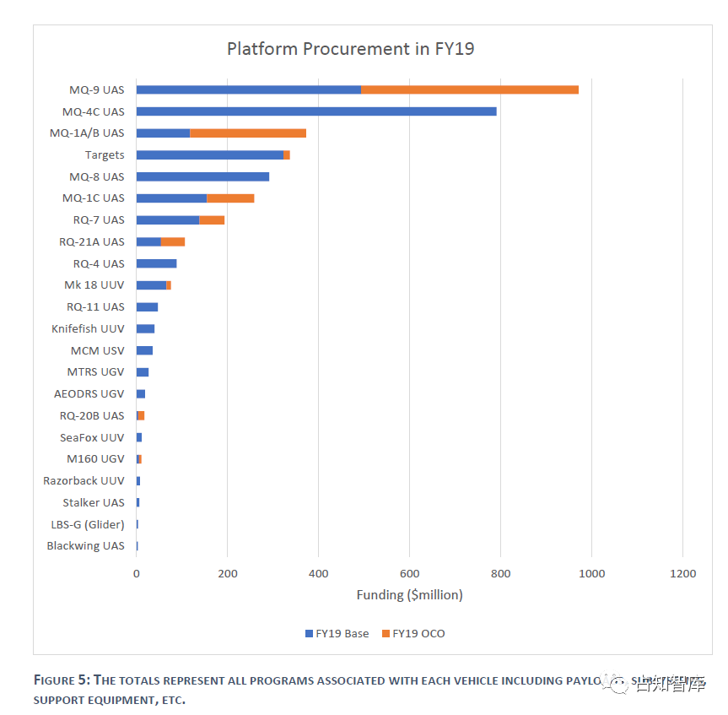This screenshot has height=715, width=728.
Task: Select the Funding ($million) axis title
Action: click(409, 595)
